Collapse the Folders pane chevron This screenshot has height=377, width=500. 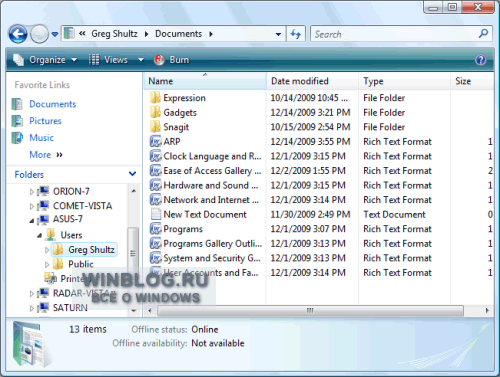(x=132, y=174)
